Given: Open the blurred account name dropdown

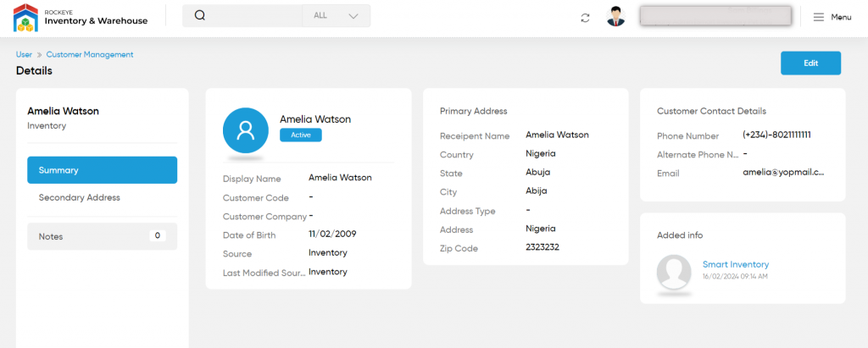Looking at the screenshot, I should pos(715,15).
